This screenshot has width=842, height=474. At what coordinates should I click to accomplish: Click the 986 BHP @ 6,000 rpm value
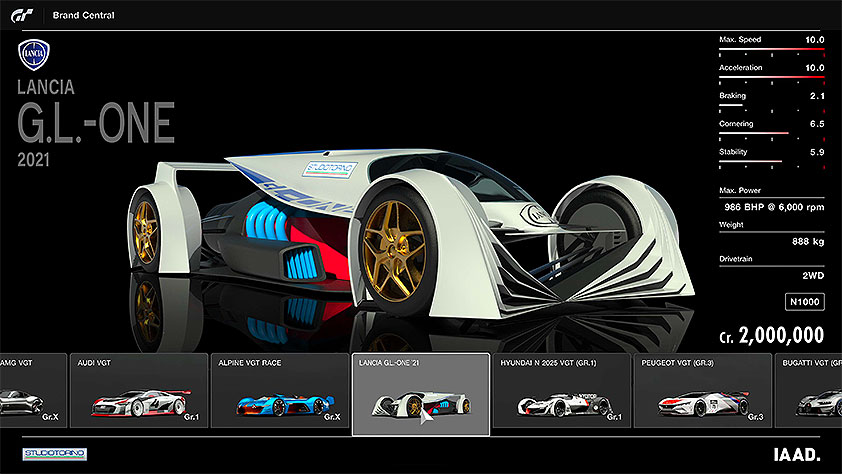774,207
